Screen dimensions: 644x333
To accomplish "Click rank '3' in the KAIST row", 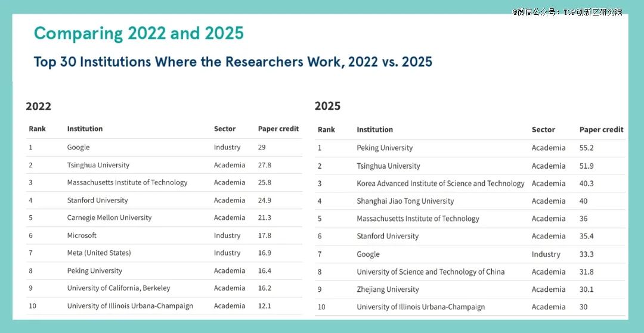I will [x=320, y=183].
